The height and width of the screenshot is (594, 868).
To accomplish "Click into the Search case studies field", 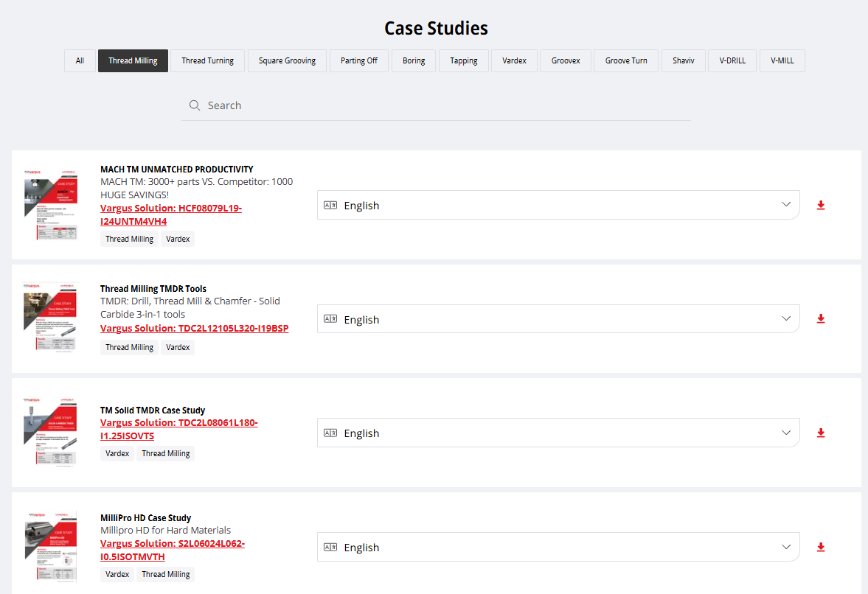I will click(442, 105).
